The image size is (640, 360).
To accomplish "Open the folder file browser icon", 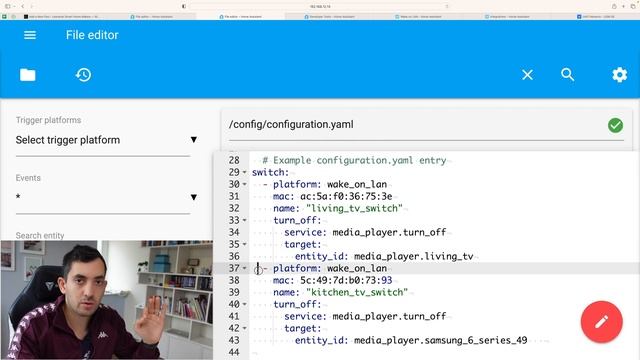I will (28, 75).
